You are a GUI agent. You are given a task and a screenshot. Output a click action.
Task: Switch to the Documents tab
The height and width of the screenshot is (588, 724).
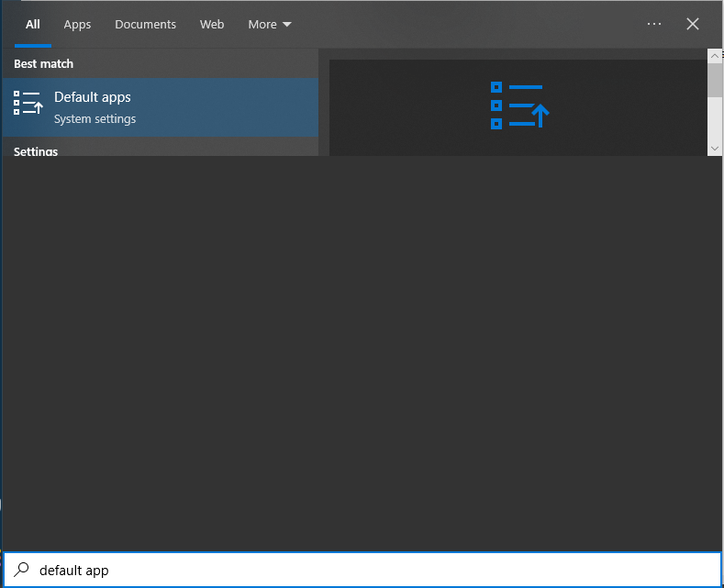click(146, 25)
